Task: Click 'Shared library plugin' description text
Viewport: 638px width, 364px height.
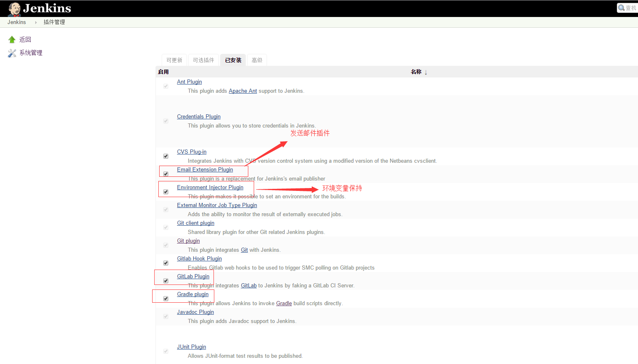Action: point(256,232)
